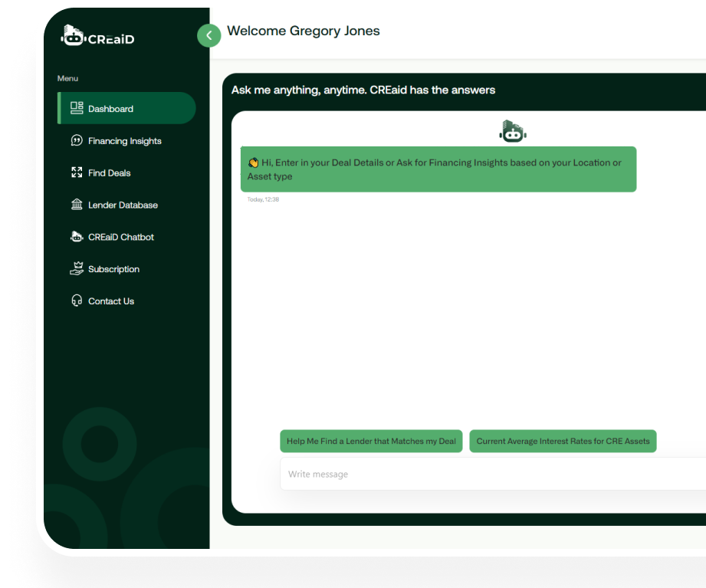Click the "Today, 12:38" message timestamp
Image resolution: width=706 pixels, height=588 pixels.
pos(263,199)
